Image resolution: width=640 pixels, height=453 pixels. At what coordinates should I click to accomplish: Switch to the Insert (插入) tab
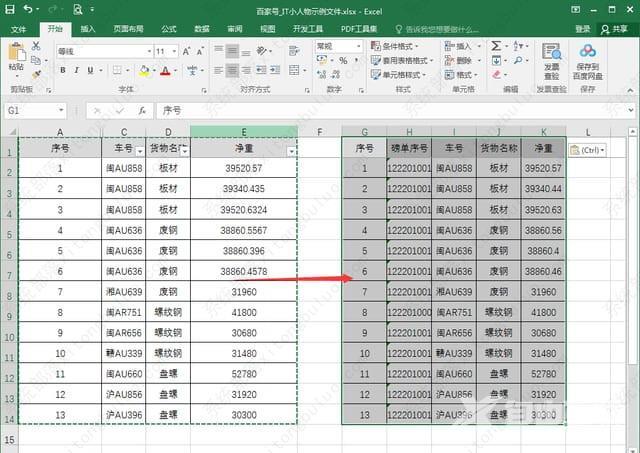[x=88, y=29]
